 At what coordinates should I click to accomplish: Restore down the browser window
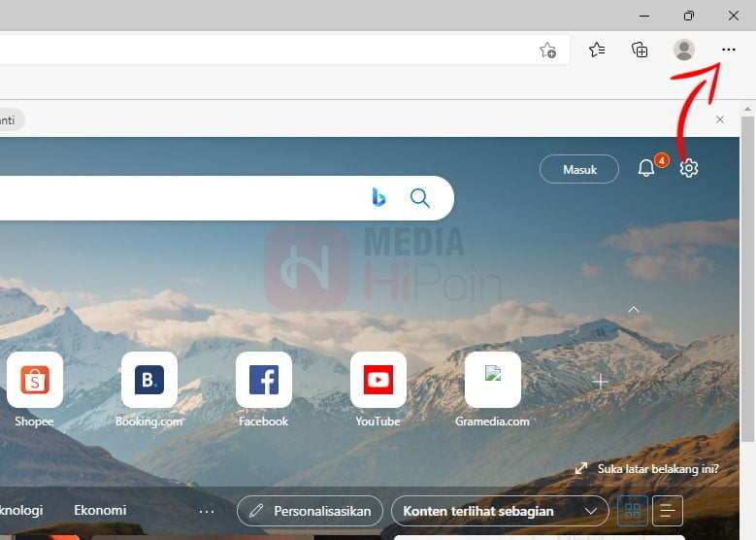(689, 16)
